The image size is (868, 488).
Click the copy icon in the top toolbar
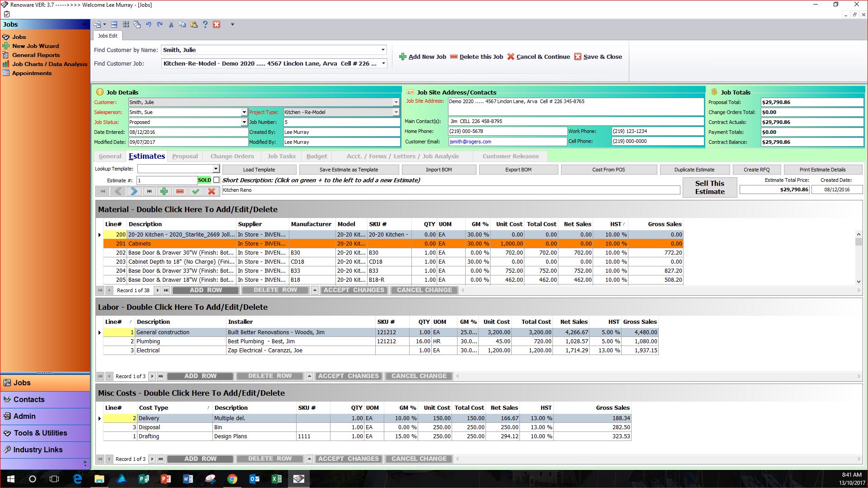click(x=182, y=24)
